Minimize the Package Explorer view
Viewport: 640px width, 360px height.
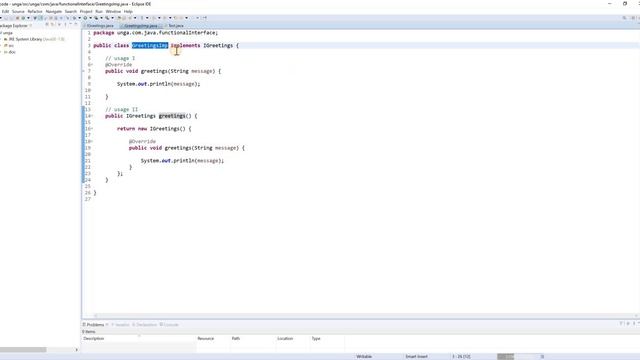71,25
